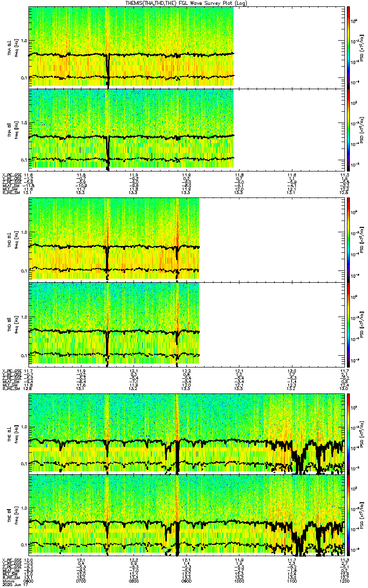Click the PSD color bar beside THE B∥
Screen dimensions: 368x588
348,514
